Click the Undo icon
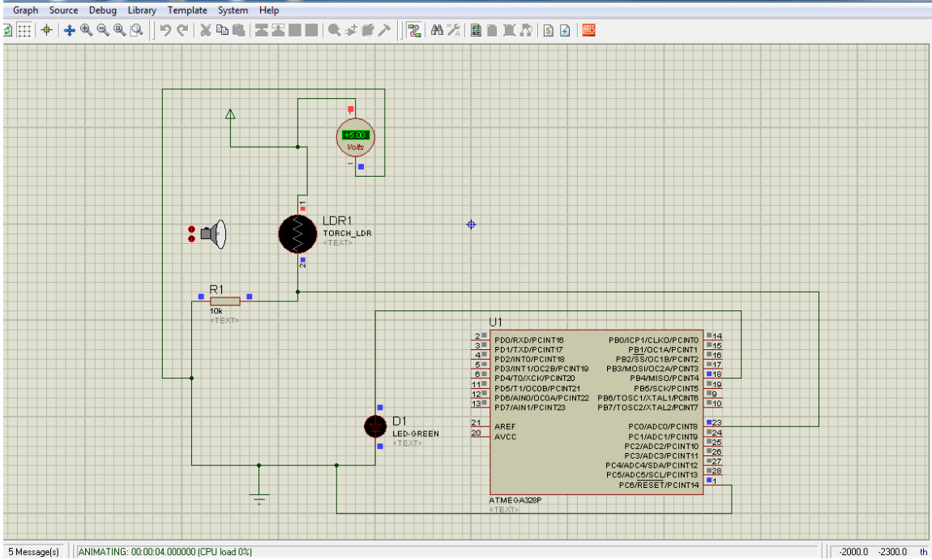 168,30
